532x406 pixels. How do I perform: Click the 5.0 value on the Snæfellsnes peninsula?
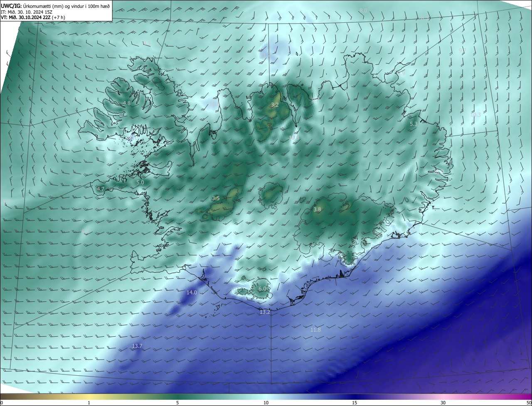click(140, 182)
